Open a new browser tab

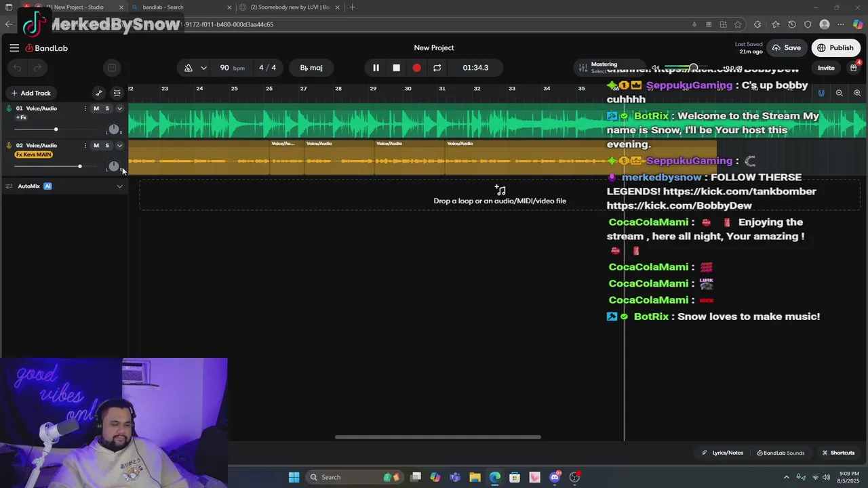point(352,7)
